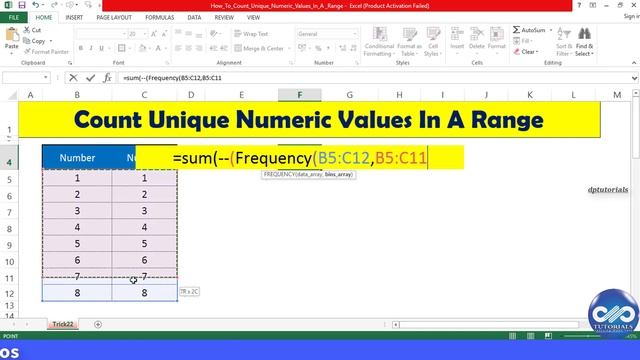
Task: Switch to the VIEW tab
Action: coord(253,18)
